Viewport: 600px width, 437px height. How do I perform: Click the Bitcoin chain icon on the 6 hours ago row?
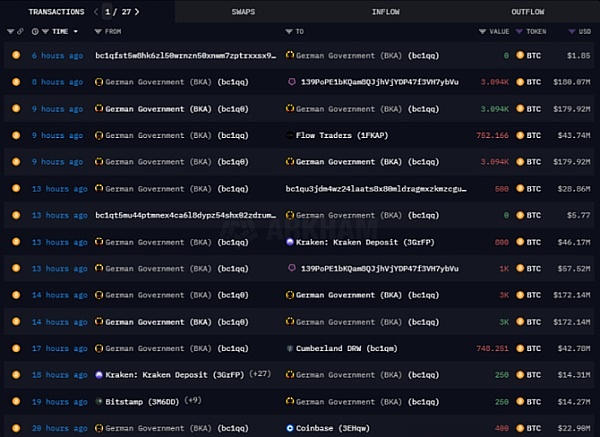[x=15, y=55]
